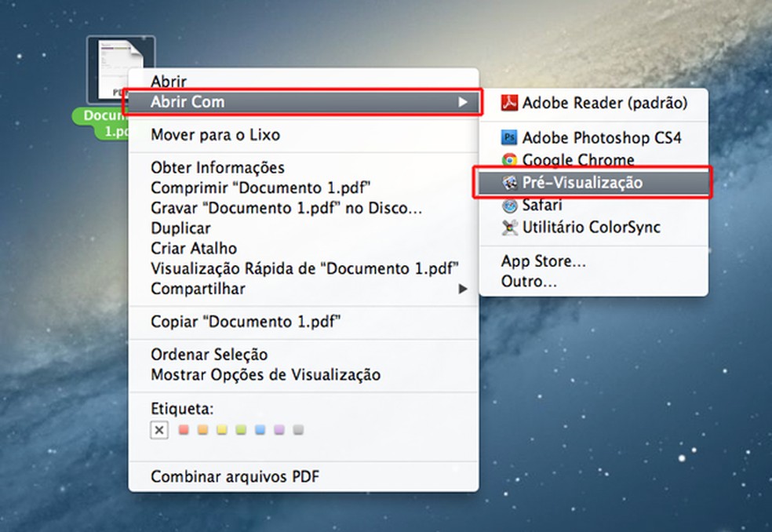This screenshot has width=772, height=532.
Task: Click the X to remove the label
Action: pyautogui.click(x=158, y=429)
